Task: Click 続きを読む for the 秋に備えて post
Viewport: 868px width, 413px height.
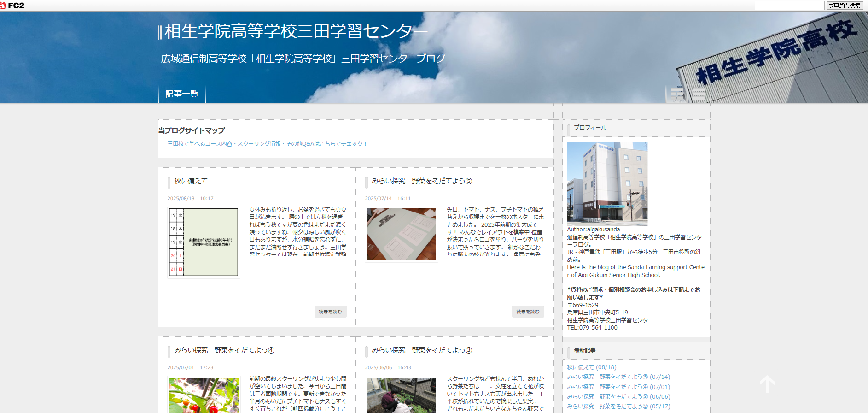Action: pos(330,312)
